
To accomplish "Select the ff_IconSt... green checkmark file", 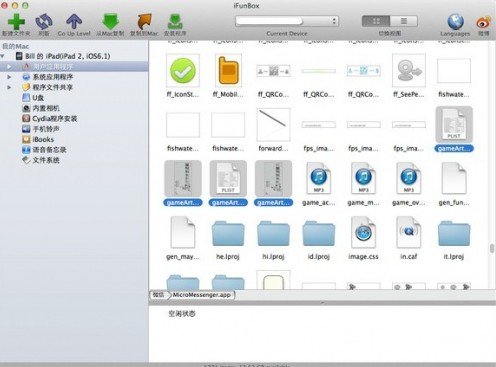I will click(x=183, y=70).
